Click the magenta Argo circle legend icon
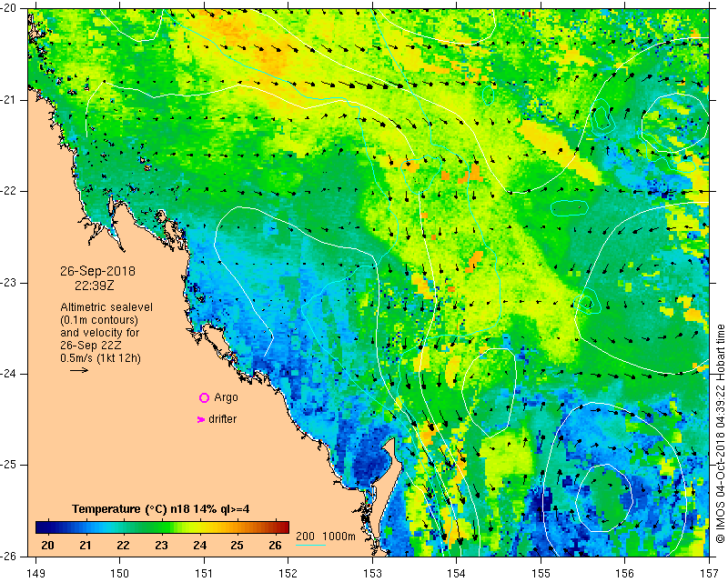728x582 pixels. pos(204,397)
